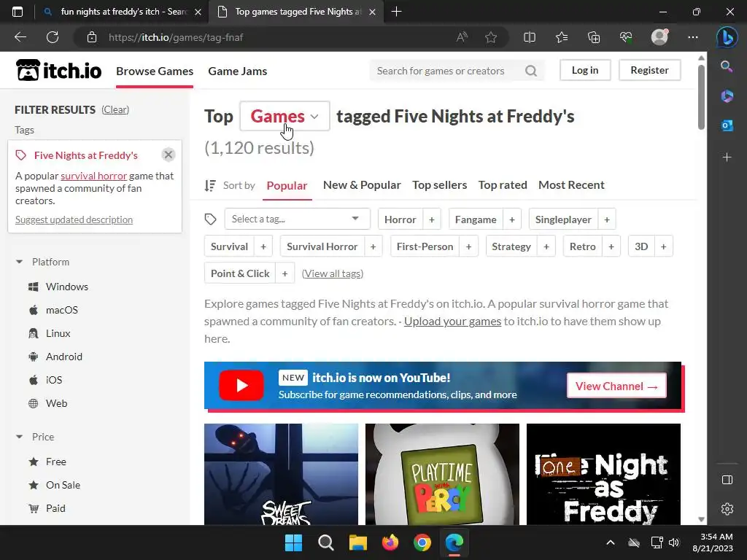Add the 3D tag with plus button
Image resolution: width=747 pixels, height=560 pixels.
click(x=664, y=246)
